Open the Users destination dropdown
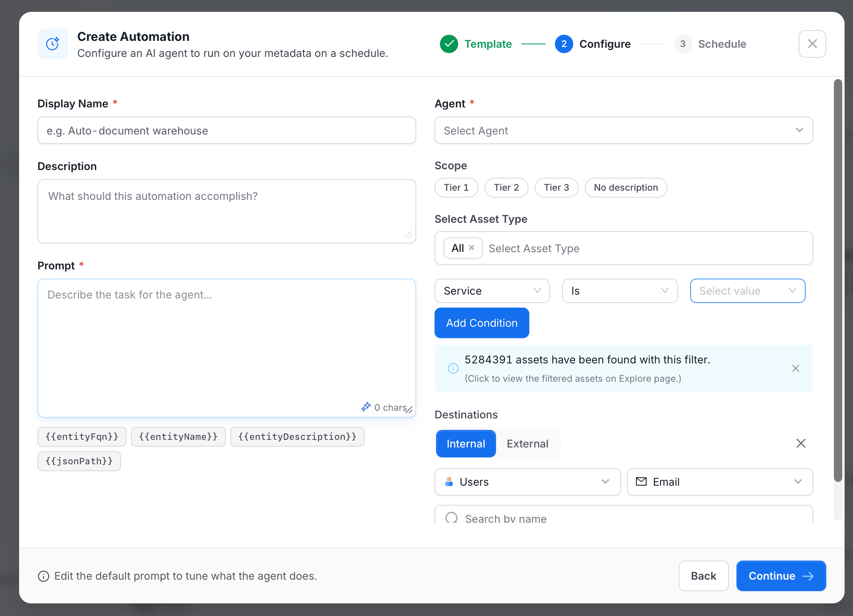Viewport: 853px width, 616px height. pyautogui.click(x=527, y=482)
